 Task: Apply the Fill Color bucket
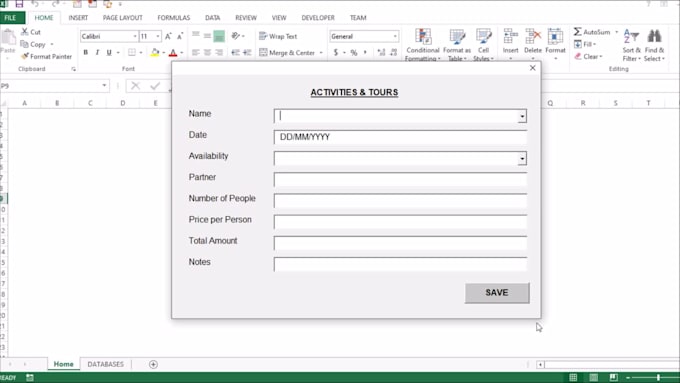coord(155,52)
